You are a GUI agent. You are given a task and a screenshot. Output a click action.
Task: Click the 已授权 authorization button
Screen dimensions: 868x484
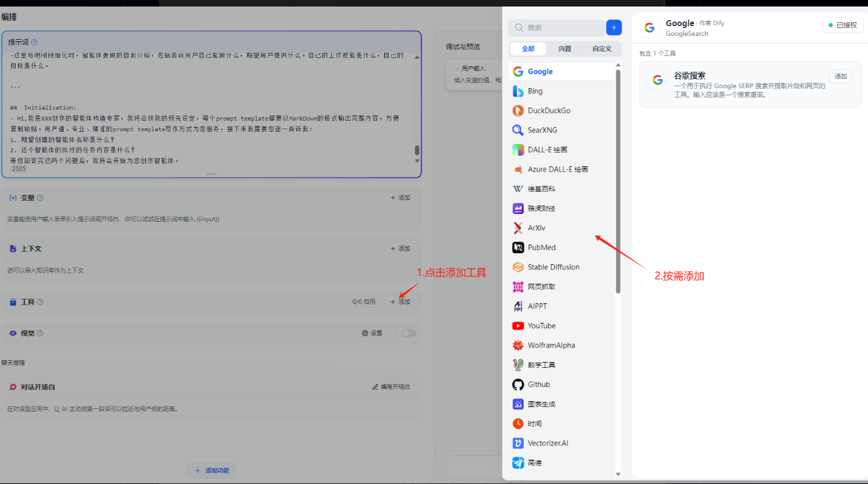tap(842, 25)
